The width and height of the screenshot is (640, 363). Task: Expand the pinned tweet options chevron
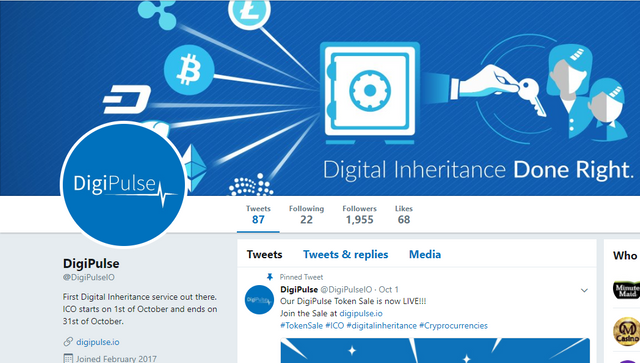584,290
